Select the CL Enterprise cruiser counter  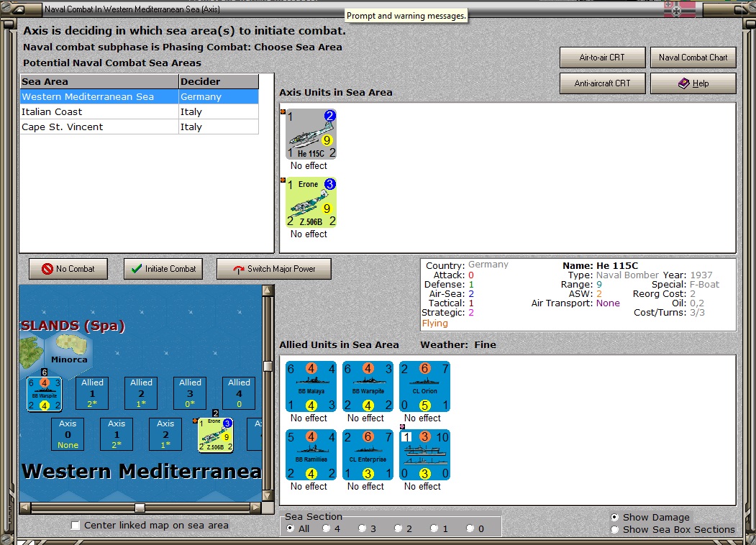[368, 455]
